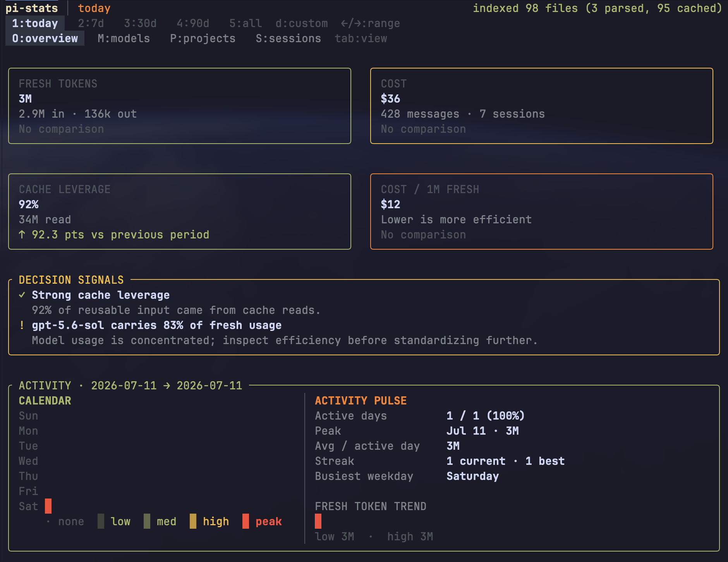Click the 428 messages · 7 sessions text
Viewport: 728px width, 562px height.
pos(463,114)
